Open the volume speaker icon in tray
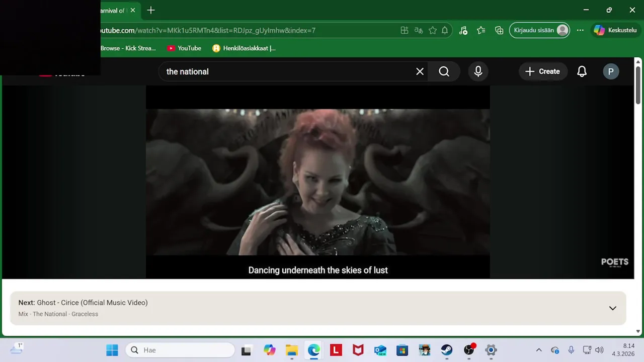The width and height of the screenshot is (644, 362). click(599, 350)
